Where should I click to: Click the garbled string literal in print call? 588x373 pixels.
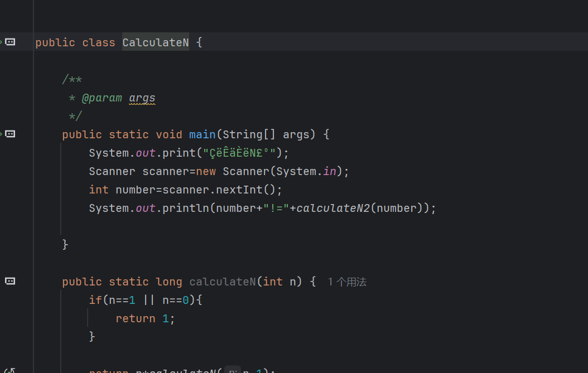click(240, 153)
